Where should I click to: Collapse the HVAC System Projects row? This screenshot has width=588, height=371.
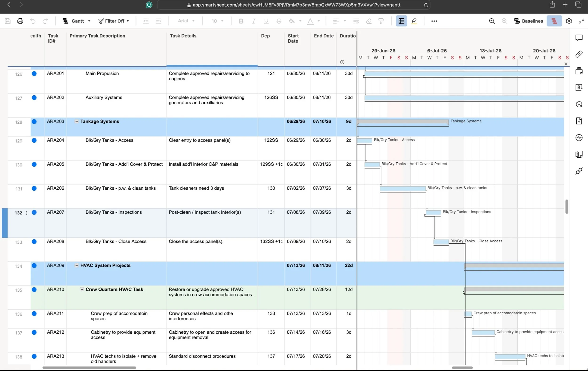click(x=76, y=265)
